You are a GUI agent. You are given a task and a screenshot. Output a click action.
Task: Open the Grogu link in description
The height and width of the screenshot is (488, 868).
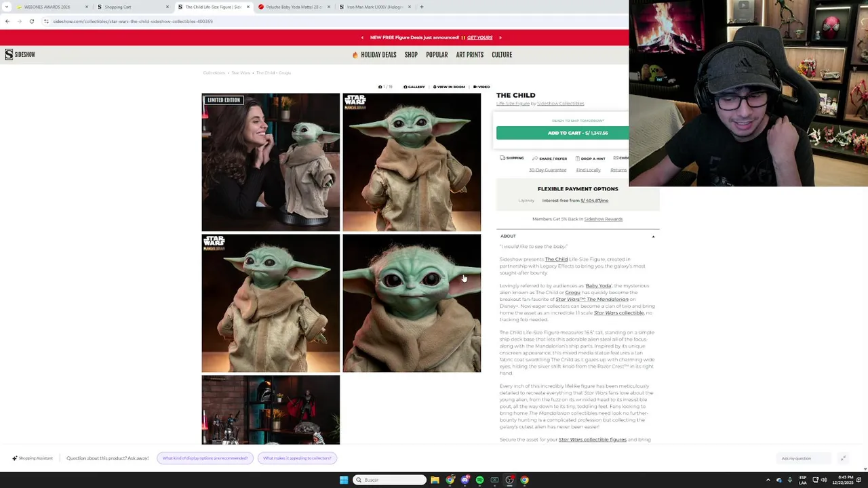[x=572, y=293]
